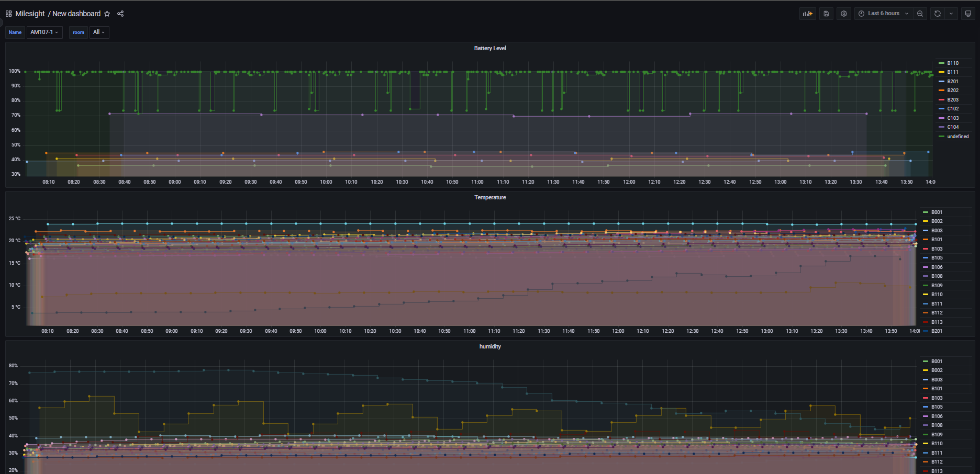Toggle B202 series in Battery Level legend
Image resolution: width=980 pixels, height=474 pixels.
pyautogui.click(x=953, y=91)
